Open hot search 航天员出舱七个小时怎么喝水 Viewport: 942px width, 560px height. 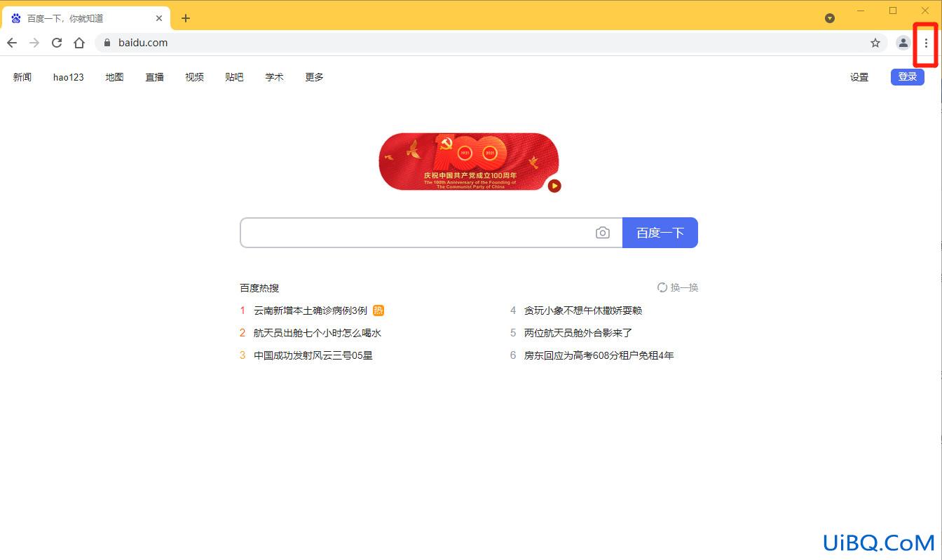318,333
